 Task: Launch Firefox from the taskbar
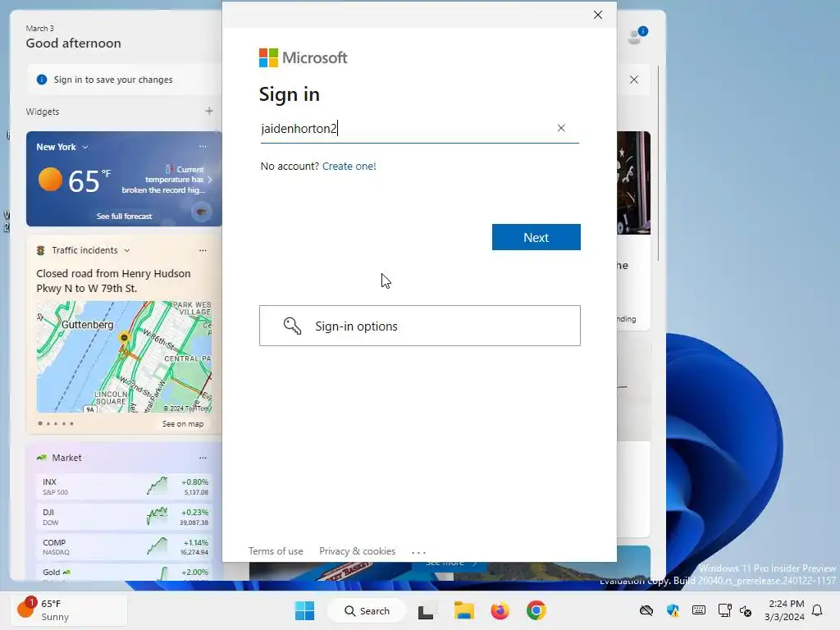pos(500,610)
